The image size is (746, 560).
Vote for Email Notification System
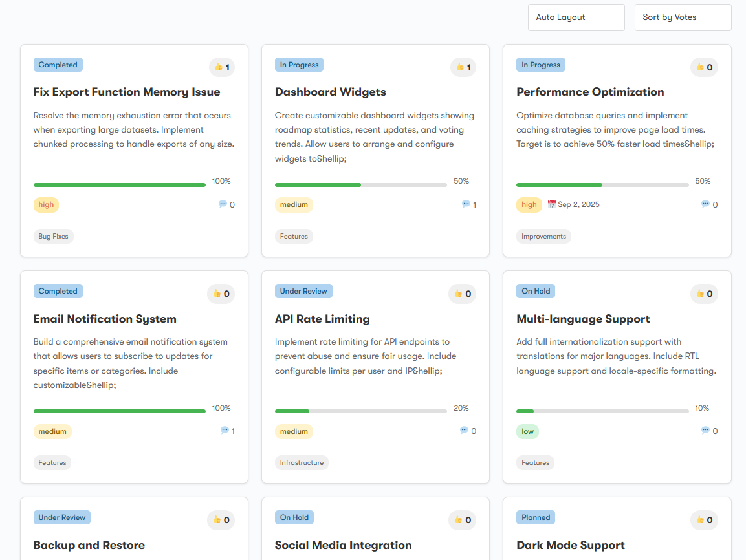[x=221, y=294]
